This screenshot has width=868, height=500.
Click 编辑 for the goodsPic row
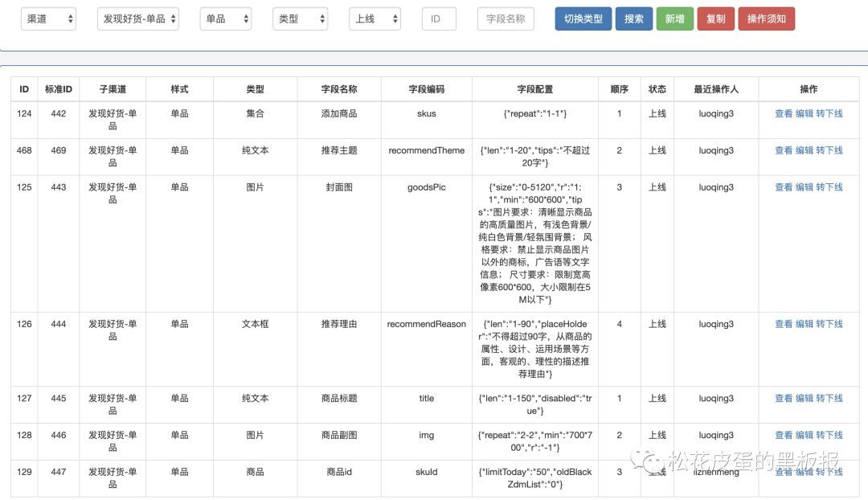pos(804,187)
